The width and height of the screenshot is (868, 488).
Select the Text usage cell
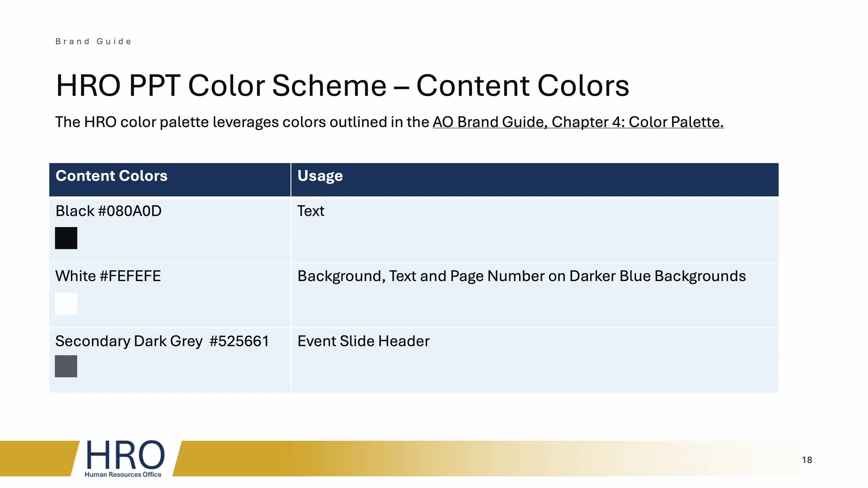click(535, 230)
